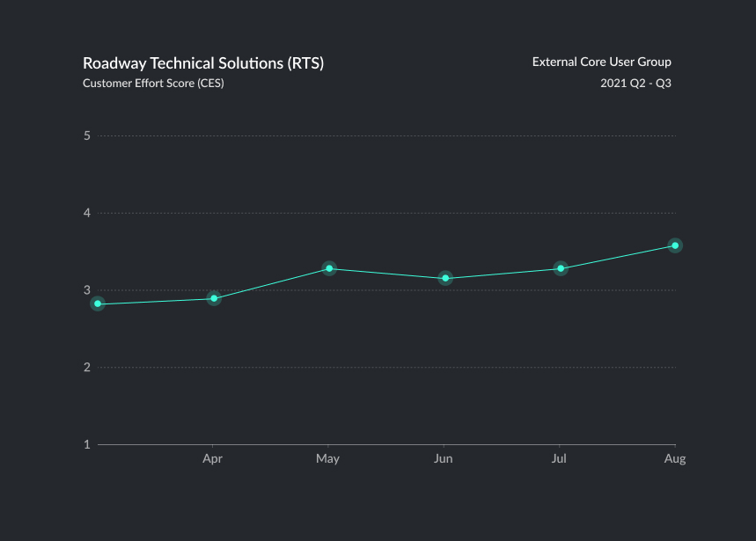Click the Aug label on the x-axis
This screenshot has height=541, width=756.
(674, 459)
